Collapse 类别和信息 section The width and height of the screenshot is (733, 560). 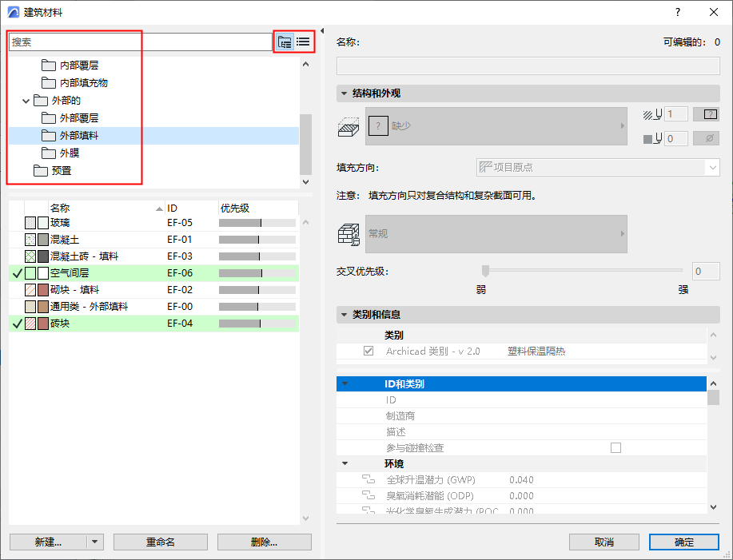click(344, 315)
